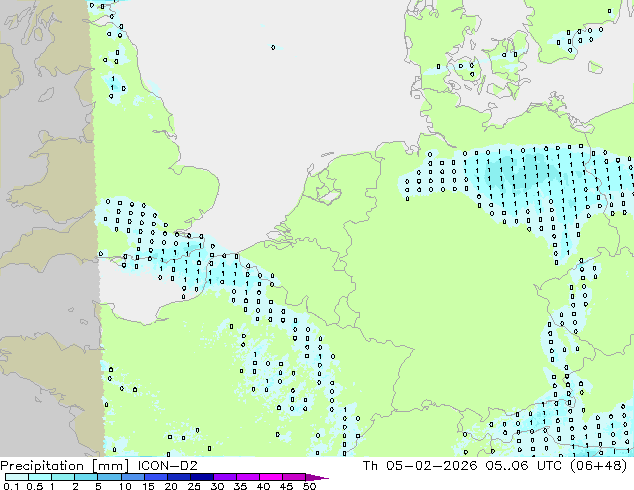
Task: Select the legend swatch between 0.5 and 1
Action: click(40, 477)
